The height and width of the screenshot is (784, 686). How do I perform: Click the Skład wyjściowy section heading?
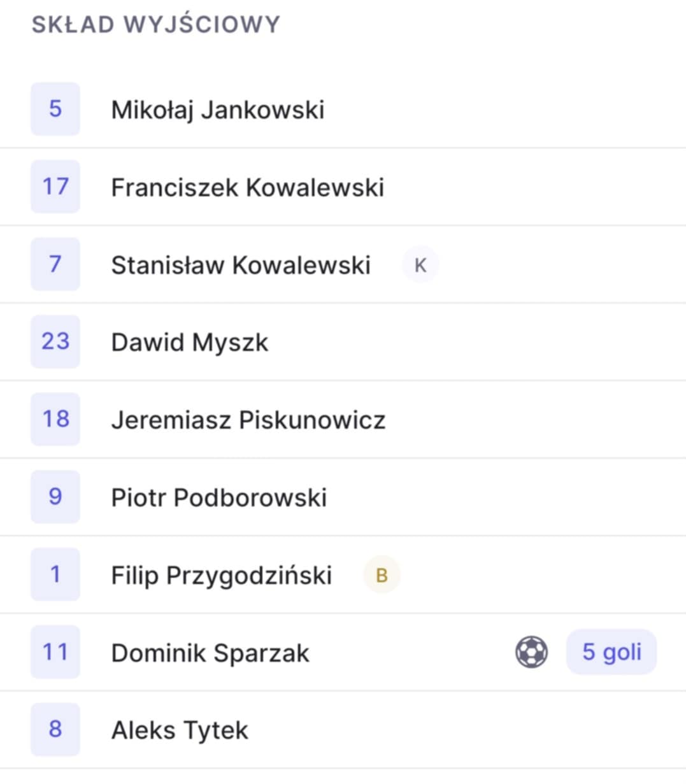[x=156, y=24]
